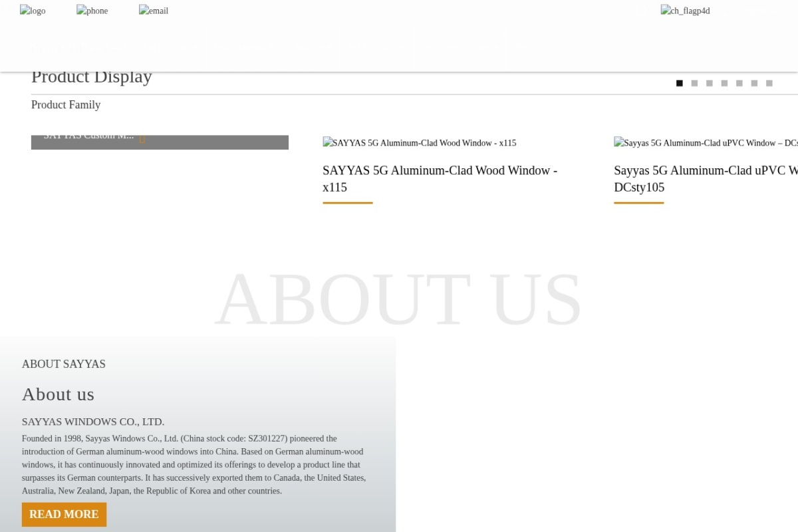The image size is (798, 532).
Task: Select the second carousel pagination dot
Action: pos(694,83)
